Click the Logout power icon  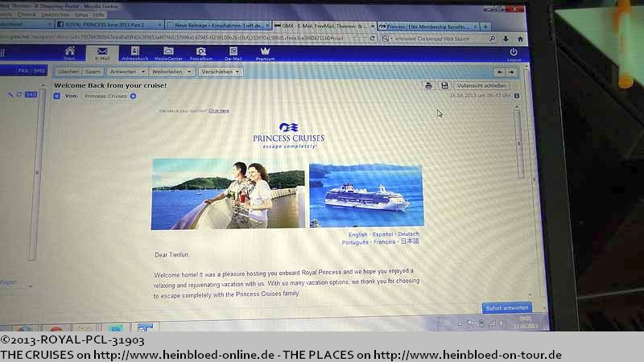[514, 54]
